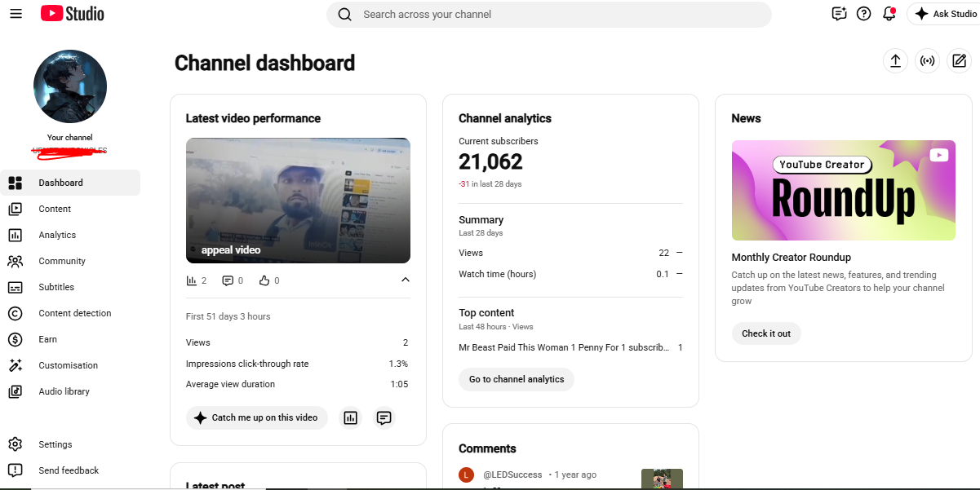
Task: Click the L commenter avatar
Action: 466,475
